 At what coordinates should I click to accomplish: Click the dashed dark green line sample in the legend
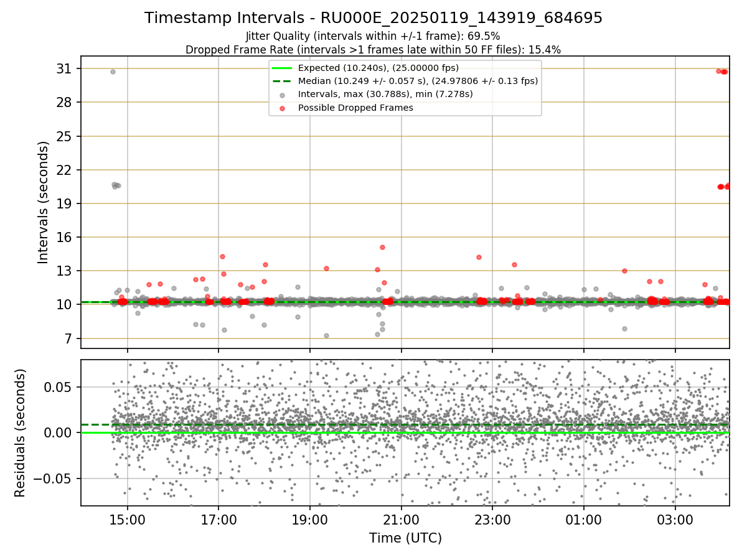click(x=283, y=81)
